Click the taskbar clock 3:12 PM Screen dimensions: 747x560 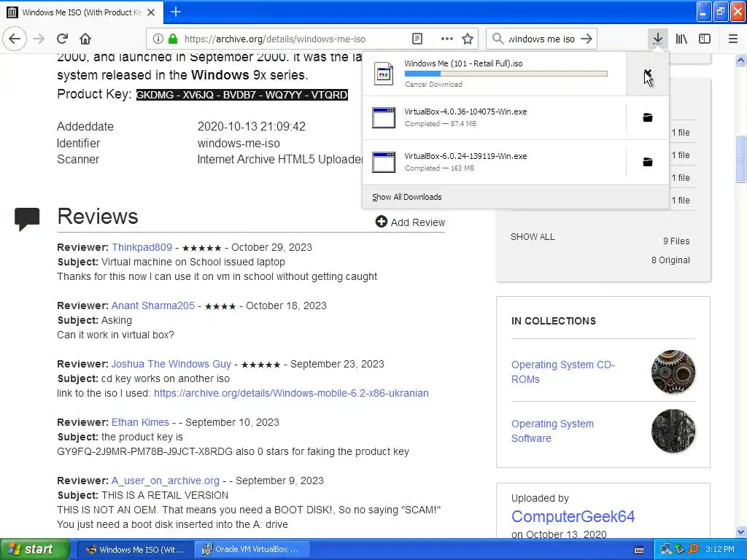pyautogui.click(x=720, y=549)
